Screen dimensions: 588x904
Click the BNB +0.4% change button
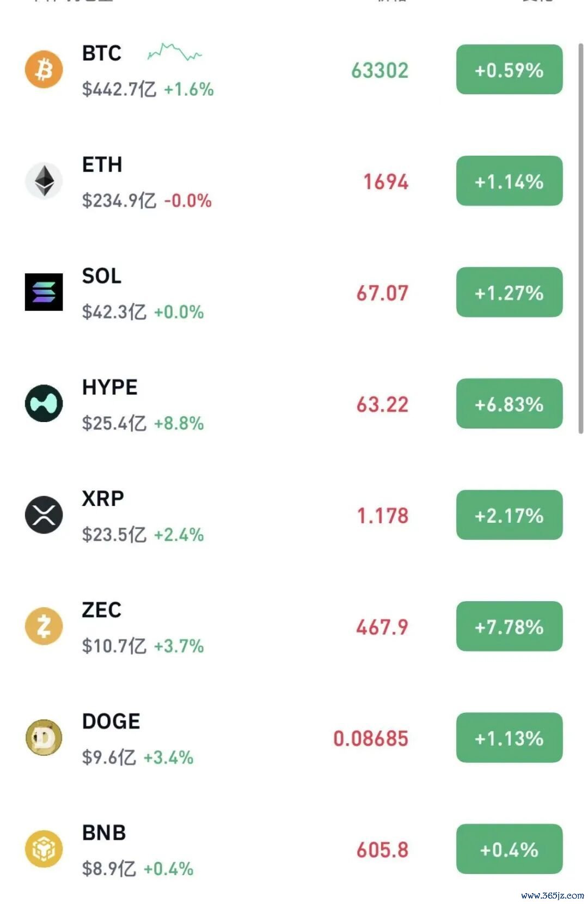pos(509,849)
